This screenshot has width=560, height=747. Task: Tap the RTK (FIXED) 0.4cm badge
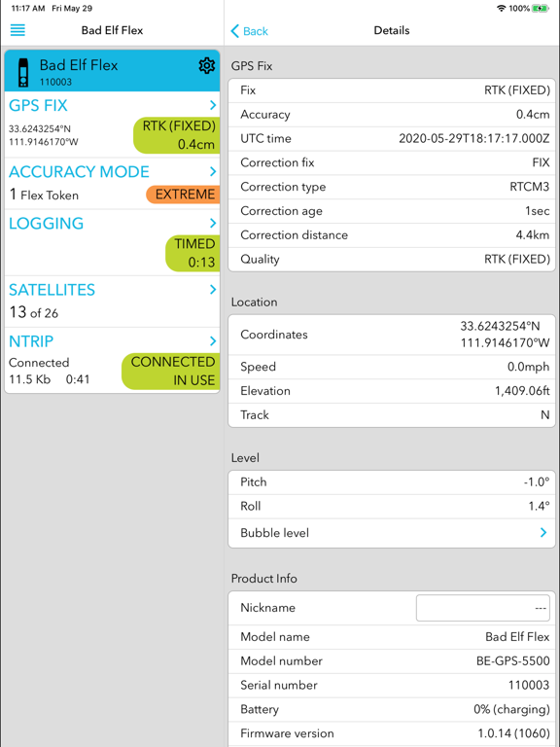(177, 135)
